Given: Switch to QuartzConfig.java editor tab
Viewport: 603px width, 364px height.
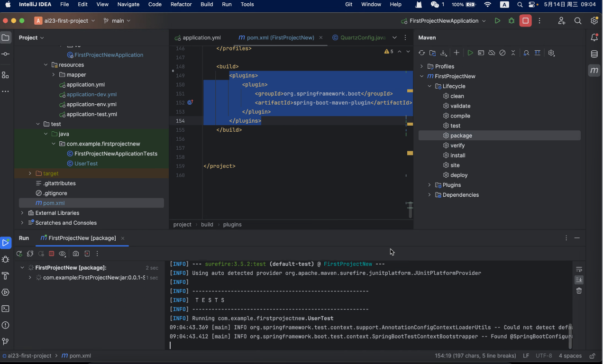Looking at the screenshot, I should (x=359, y=37).
